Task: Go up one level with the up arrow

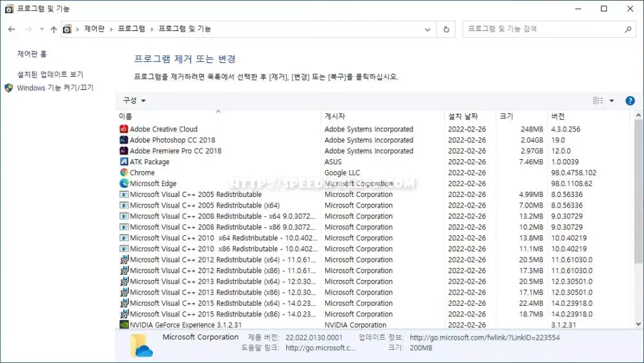Action: pos(53,29)
